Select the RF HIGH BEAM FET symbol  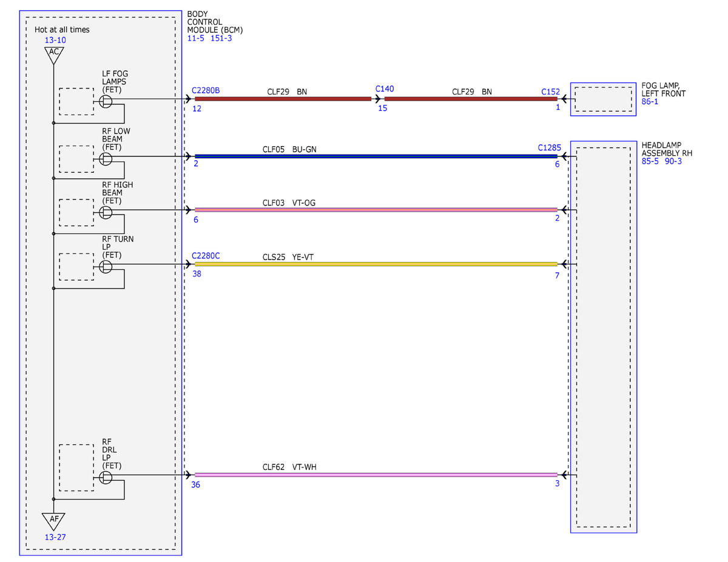106,213
